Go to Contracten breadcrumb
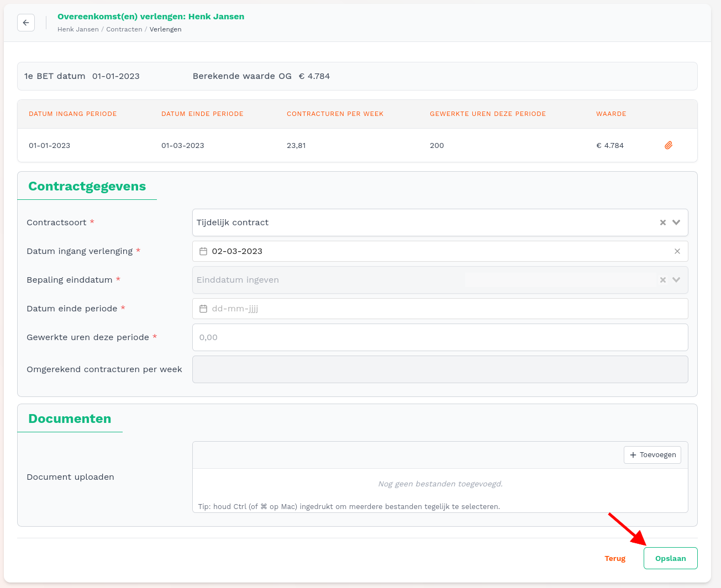The width and height of the screenshot is (721, 588). 124,29
